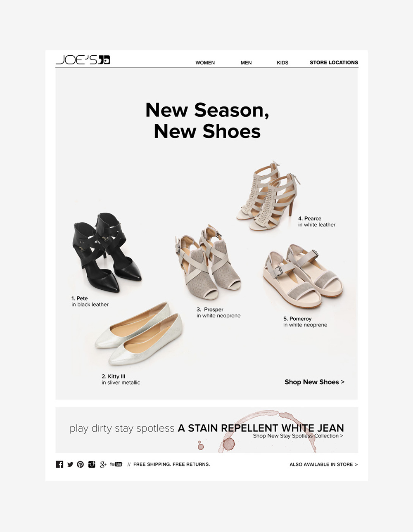Screen dimensions: 413x532
Task: Open the Twitter bird icon
Action: coord(70,464)
